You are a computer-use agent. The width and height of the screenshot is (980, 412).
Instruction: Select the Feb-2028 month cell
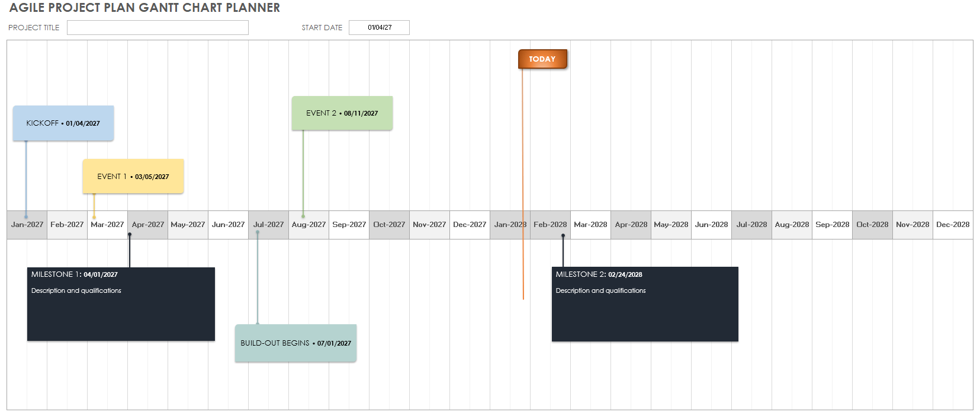click(x=550, y=225)
